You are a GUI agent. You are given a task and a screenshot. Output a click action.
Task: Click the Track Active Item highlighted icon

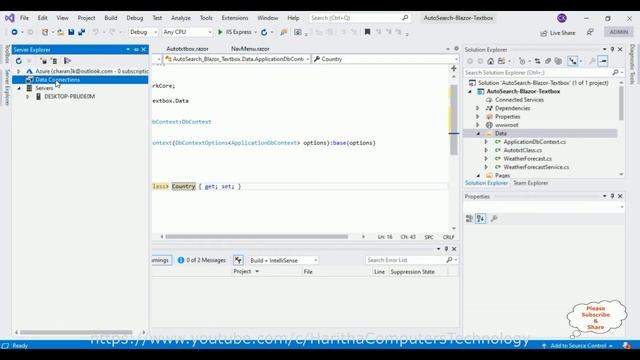point(573,61)
